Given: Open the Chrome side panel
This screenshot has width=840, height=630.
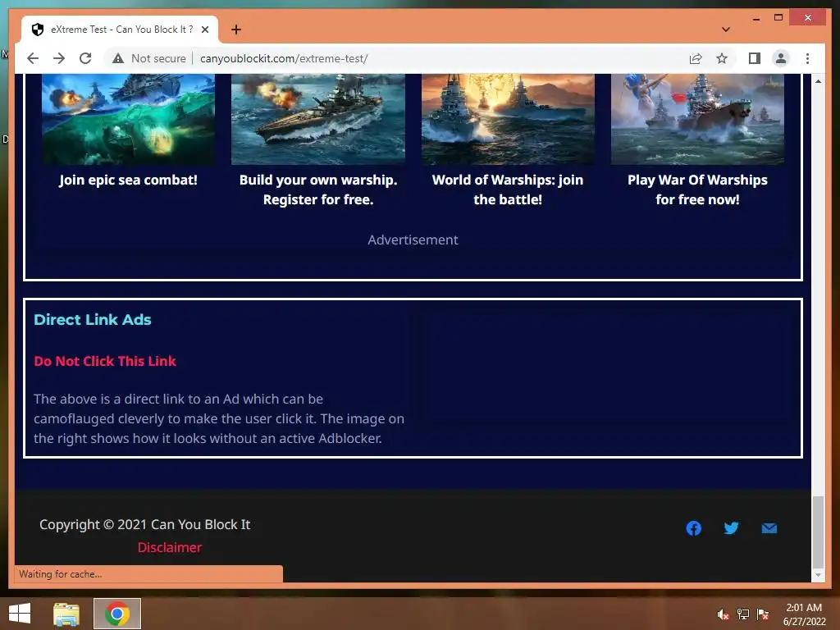Looking at the screenshot, I should tap(755, 58).
